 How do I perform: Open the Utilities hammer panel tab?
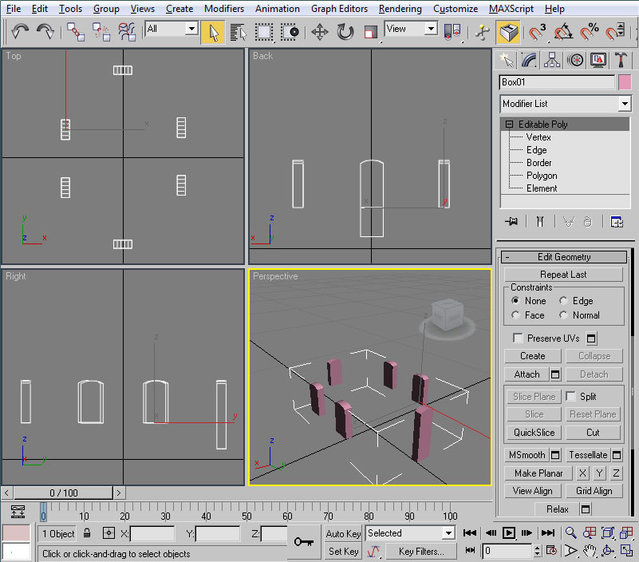(622, 60)
